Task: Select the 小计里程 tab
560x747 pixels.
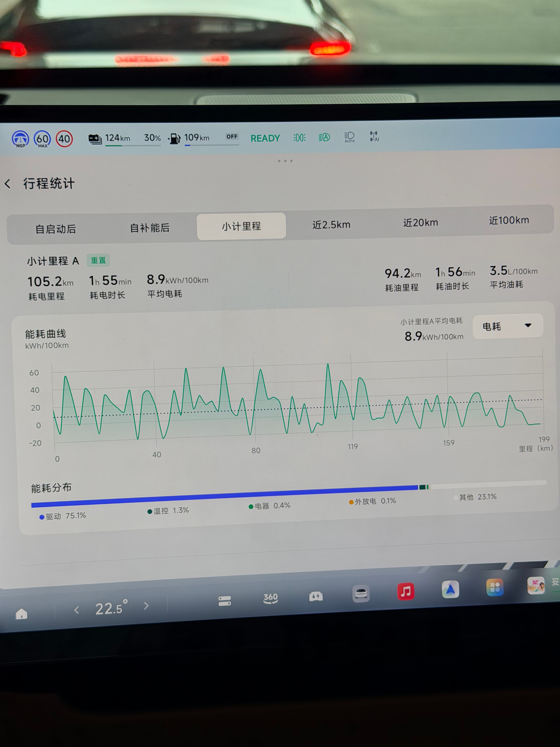Action: click(x=241, y=226)
